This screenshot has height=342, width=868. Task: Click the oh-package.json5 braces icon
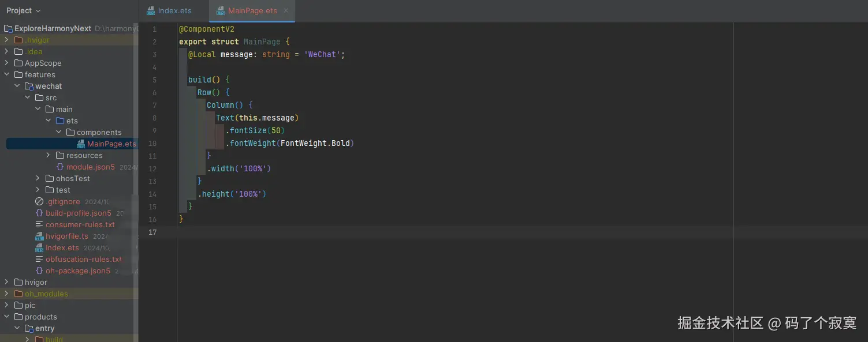(x=39, y=270)
